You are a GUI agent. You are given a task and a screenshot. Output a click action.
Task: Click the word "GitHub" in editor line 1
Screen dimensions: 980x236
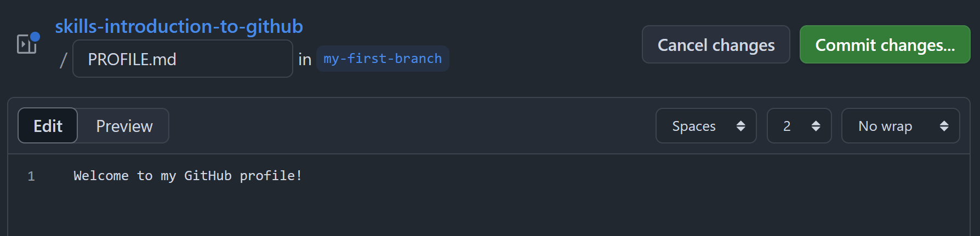tap(208, 176)
